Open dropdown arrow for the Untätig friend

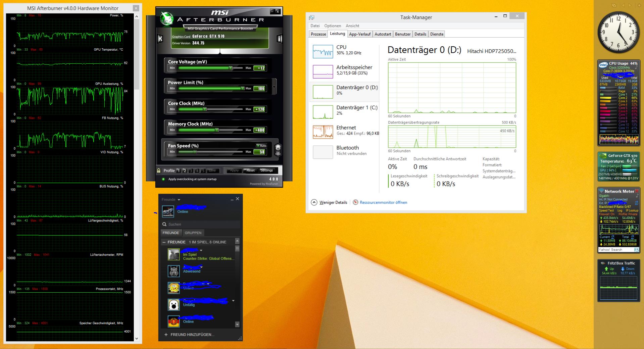pos(233,301)
